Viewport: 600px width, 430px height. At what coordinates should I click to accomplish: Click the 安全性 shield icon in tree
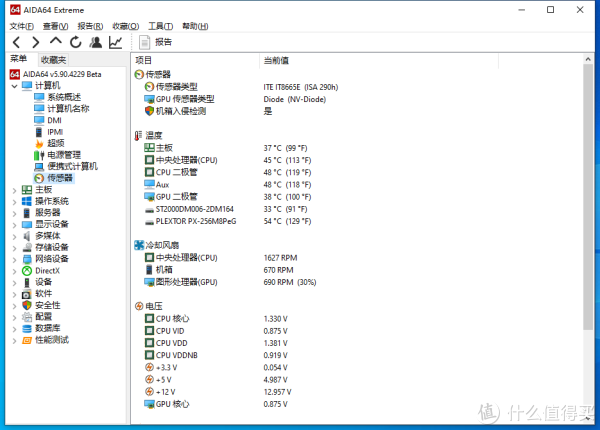27,305
